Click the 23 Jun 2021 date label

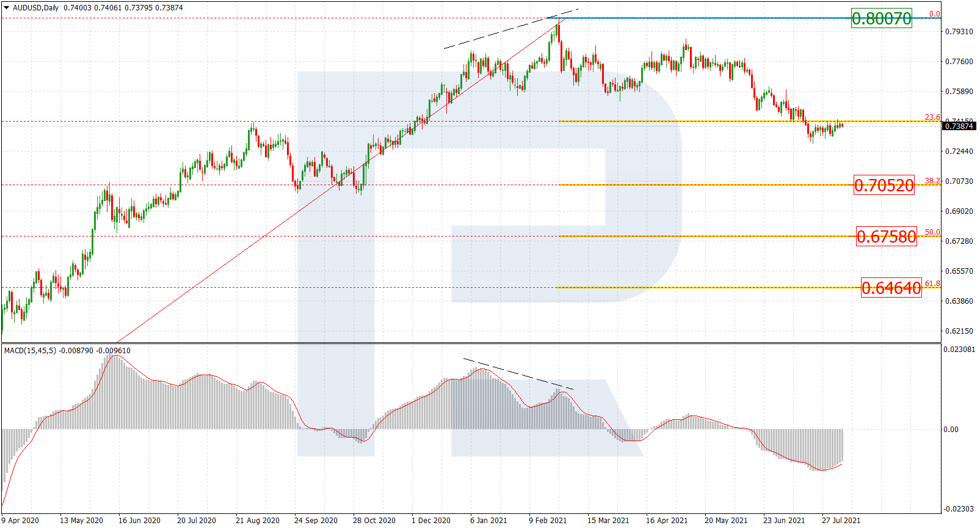pyautogui.click(x=784, y=521)
